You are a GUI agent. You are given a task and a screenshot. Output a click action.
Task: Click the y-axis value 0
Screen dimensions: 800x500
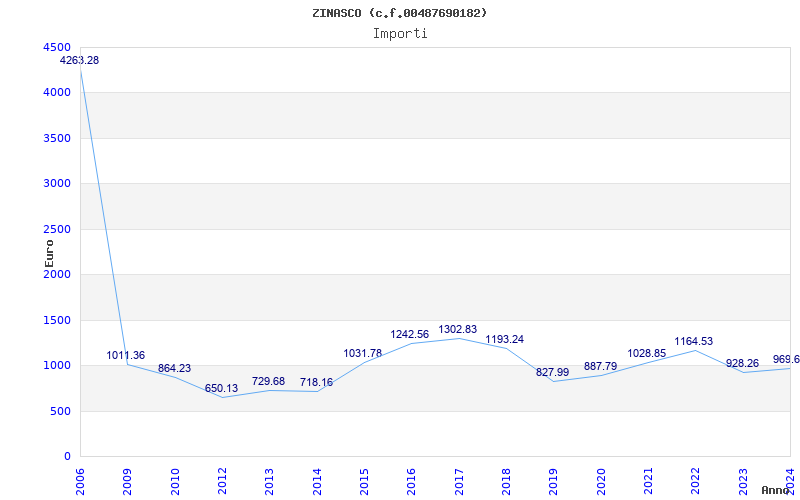coord(67,456)
